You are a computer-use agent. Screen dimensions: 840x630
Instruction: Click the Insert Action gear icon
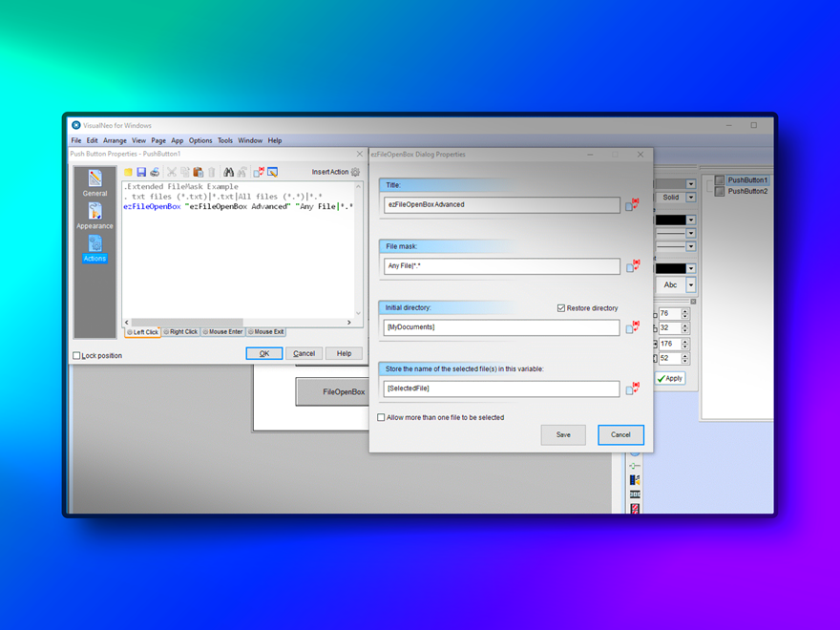356,173
